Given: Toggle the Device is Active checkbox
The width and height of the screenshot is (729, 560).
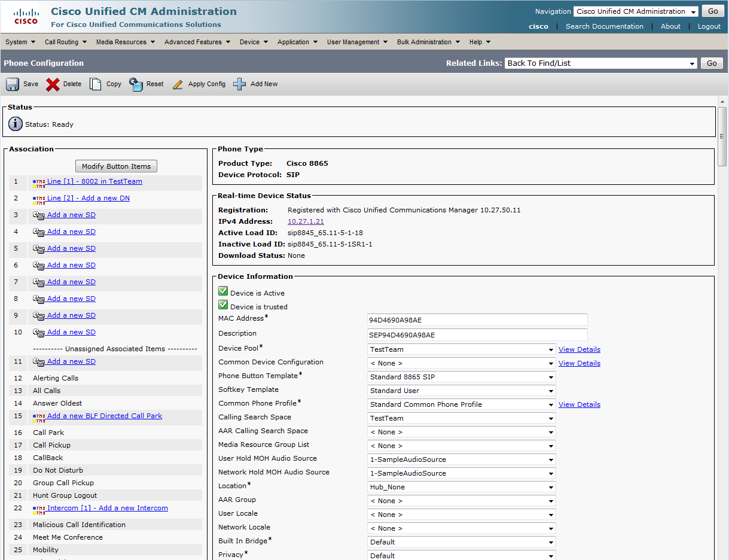Looking at the screenshot, I should click(x=223, y=291).
